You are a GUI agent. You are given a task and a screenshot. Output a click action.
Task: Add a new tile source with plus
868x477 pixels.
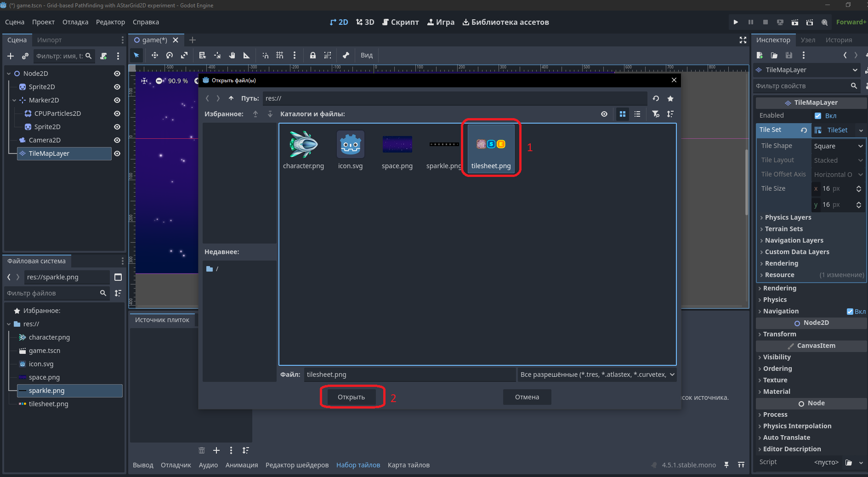tap(216, 450)
